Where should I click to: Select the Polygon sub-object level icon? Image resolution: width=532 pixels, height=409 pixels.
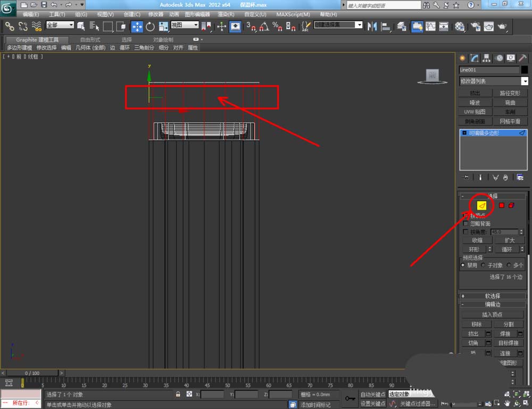(x=502, y=205)
